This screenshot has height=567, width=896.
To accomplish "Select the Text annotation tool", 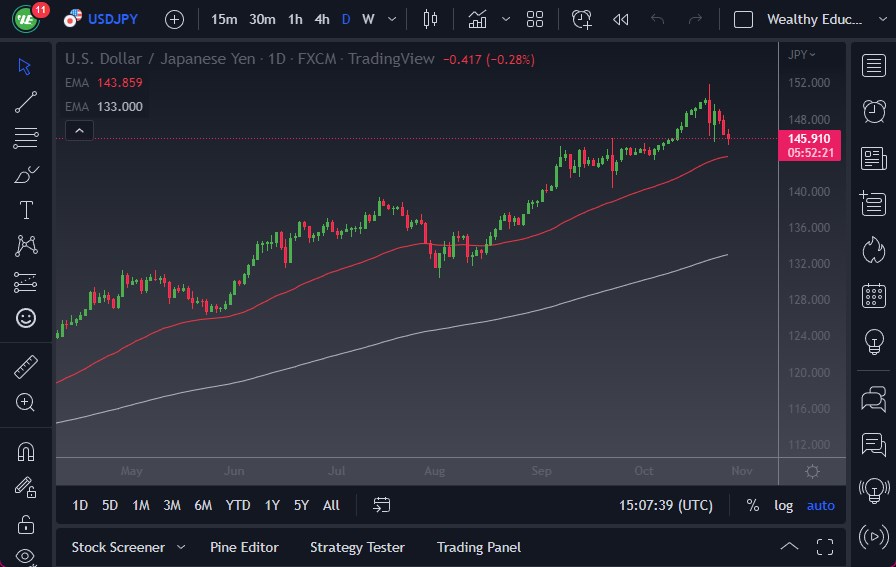I will (26, 210).
